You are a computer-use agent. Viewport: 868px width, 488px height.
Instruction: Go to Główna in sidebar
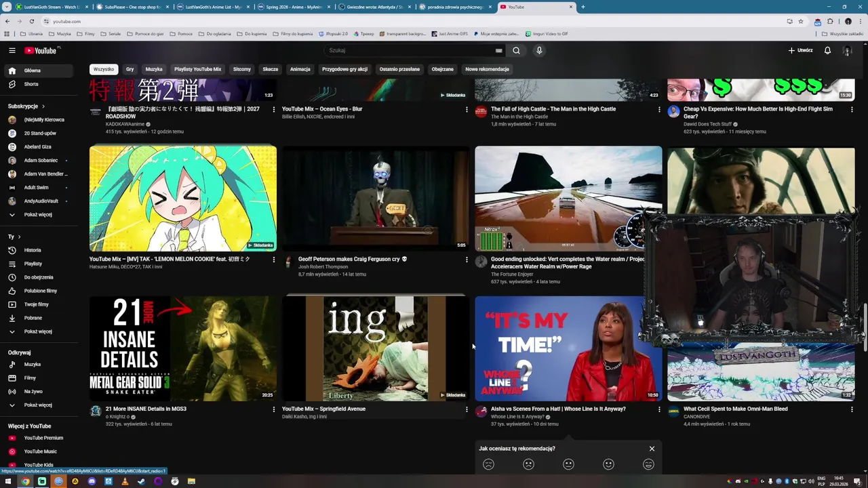coord(39,70)
